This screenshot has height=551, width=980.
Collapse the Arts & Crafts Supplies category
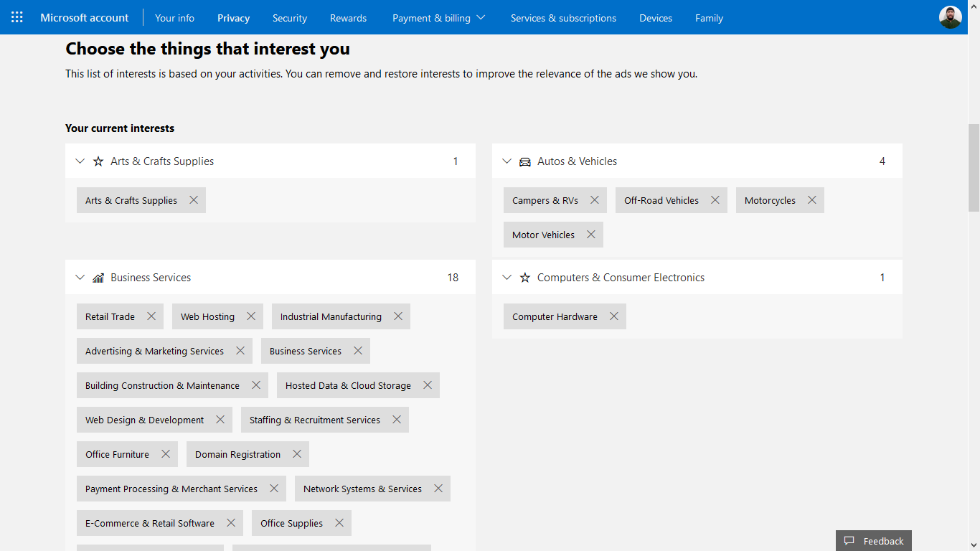click(x=80, y=161)
